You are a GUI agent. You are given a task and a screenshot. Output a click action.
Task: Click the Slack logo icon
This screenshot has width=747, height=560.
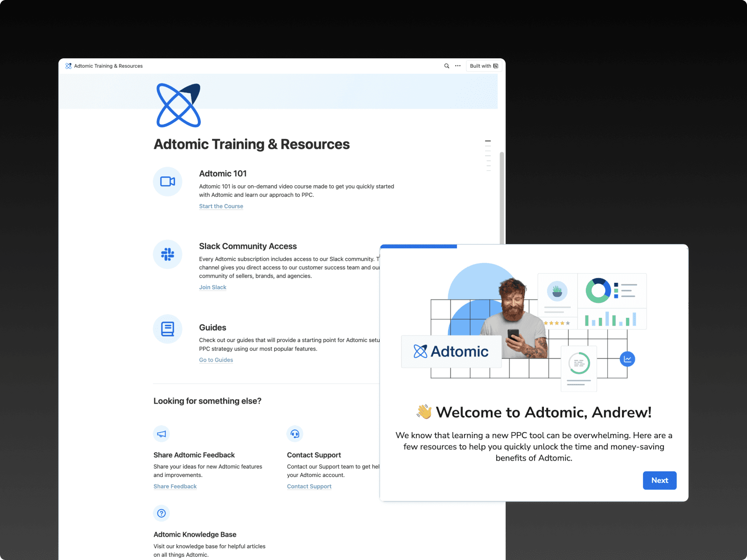click(168, 254)
